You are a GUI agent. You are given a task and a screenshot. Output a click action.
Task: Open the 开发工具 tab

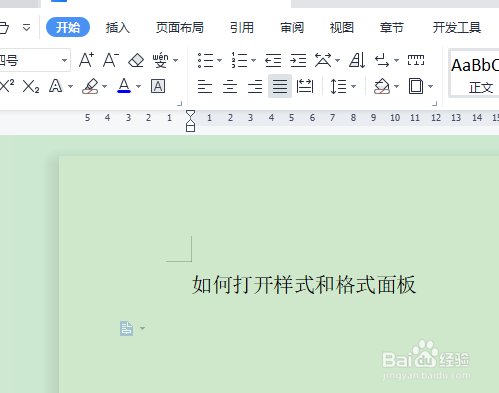point(457,27)
